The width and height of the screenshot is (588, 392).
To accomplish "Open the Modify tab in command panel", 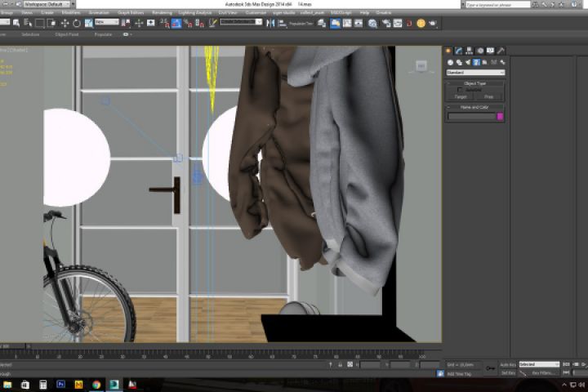I will tap(459, 51).
